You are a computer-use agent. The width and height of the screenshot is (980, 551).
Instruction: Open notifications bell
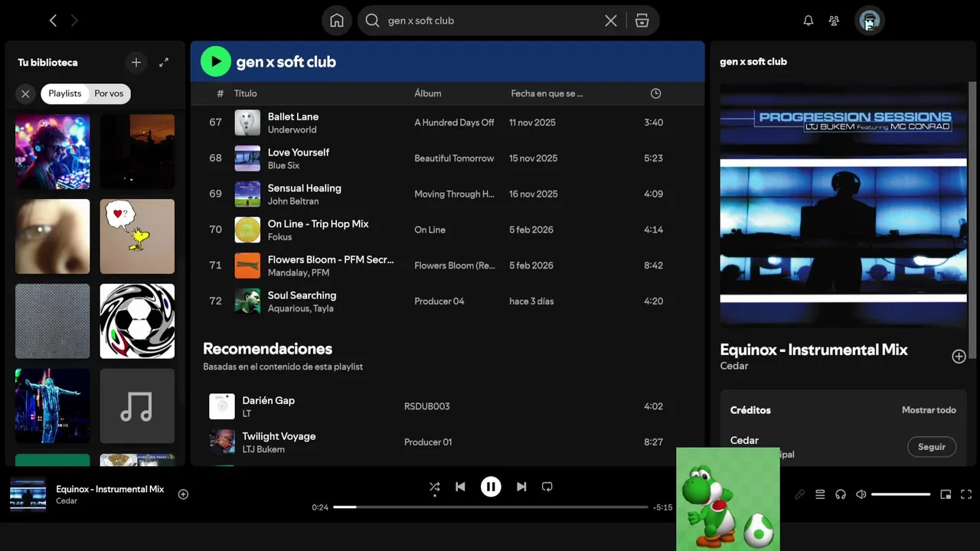point(808,21)
